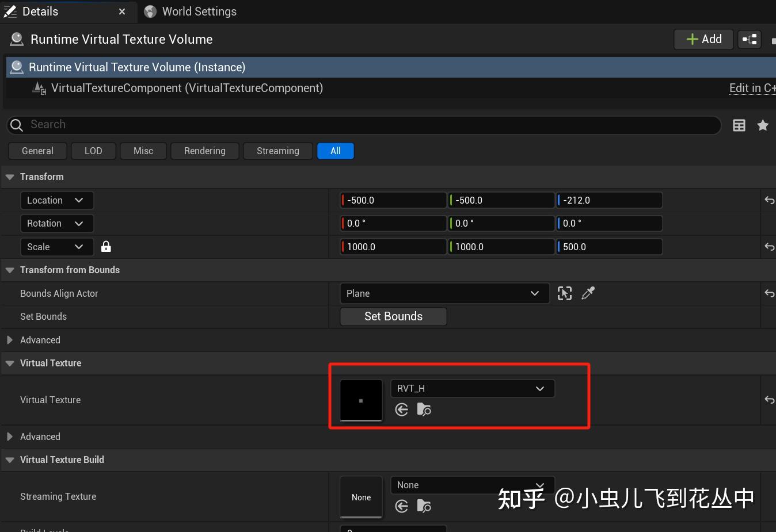
Task: Use selected asset arrow for Streaming Texture
Action: pos(402,506)
